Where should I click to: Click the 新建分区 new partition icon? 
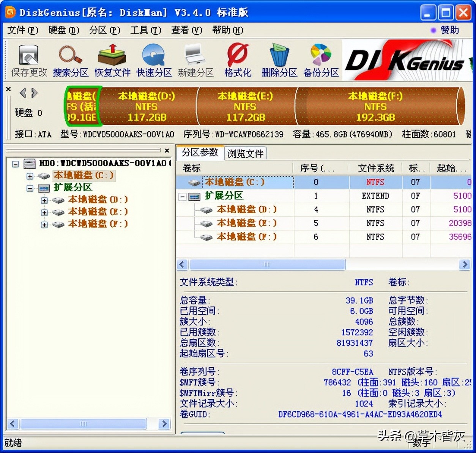point(195,60)
